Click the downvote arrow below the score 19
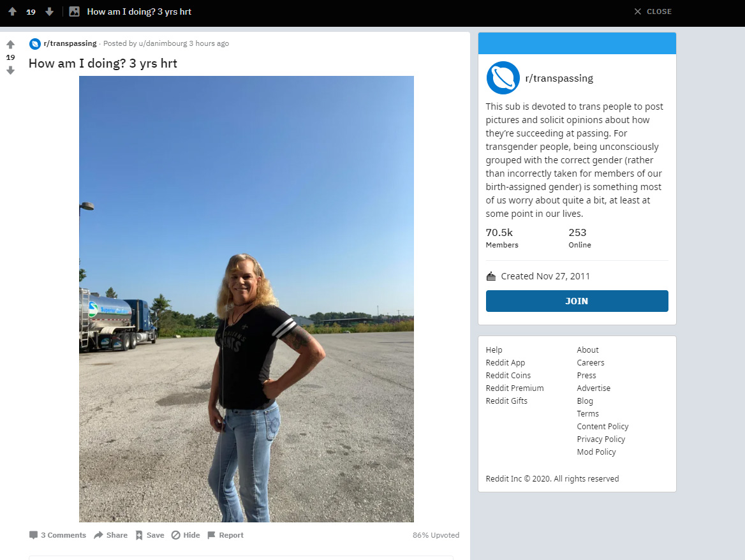Viewport: 745px width, 560px height. coord(10,71)
